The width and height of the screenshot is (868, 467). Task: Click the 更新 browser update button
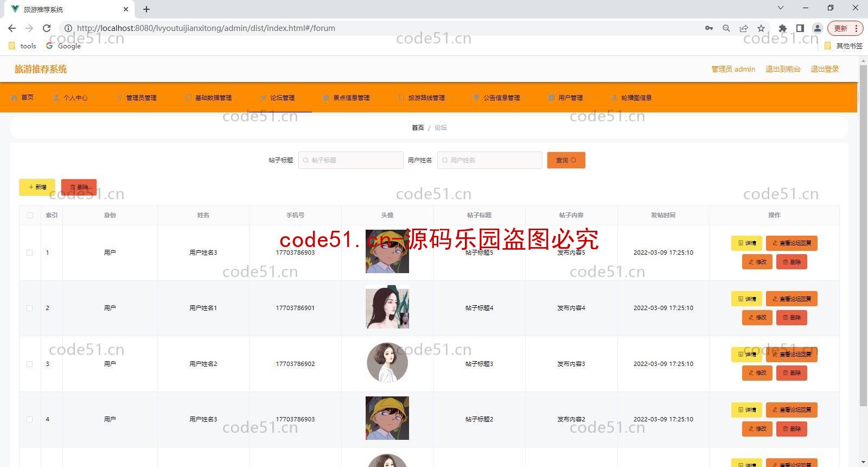(845, 28)
